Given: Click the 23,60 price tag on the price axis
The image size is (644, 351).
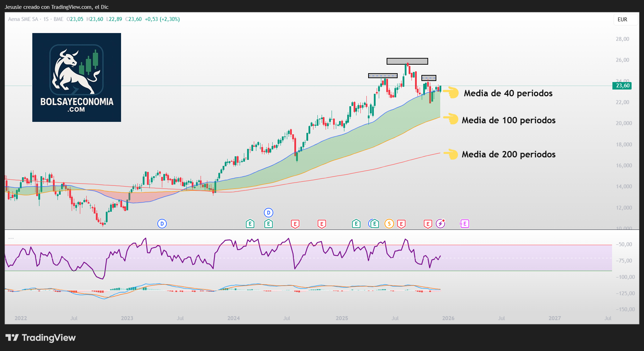Looking at the screenshot, I should click(622, 86).
